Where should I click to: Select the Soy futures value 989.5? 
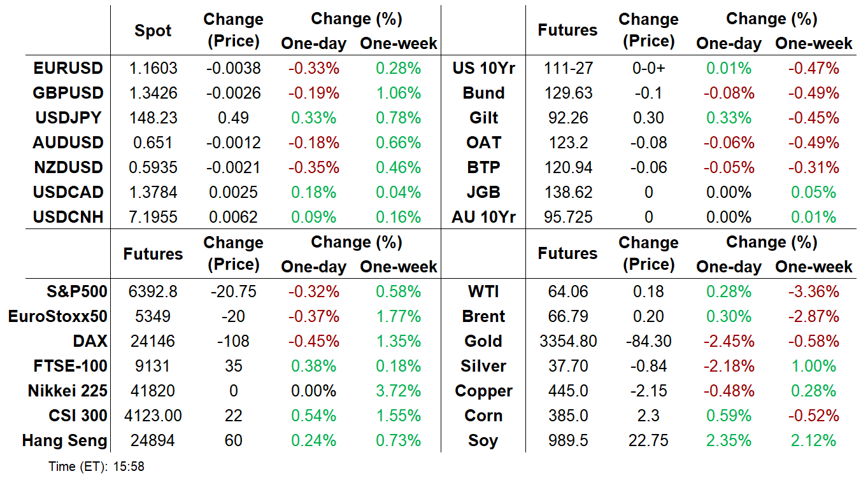point(568,440)
